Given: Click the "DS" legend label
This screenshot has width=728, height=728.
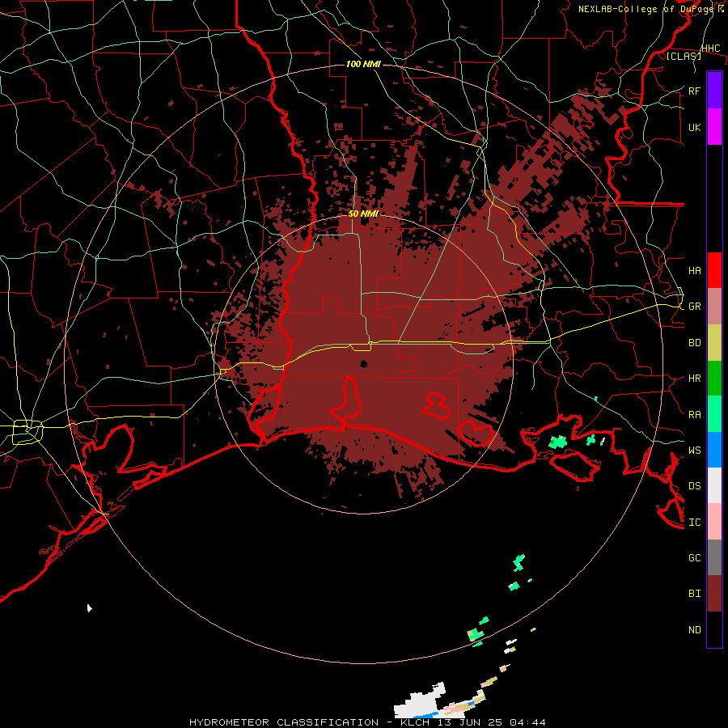Looking at the screenshot, I should [695, 486].
